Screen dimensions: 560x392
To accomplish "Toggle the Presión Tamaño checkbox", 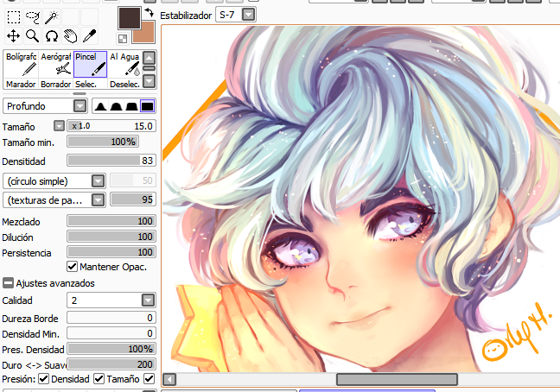I will pyautogui.click(x=99, y=379).
